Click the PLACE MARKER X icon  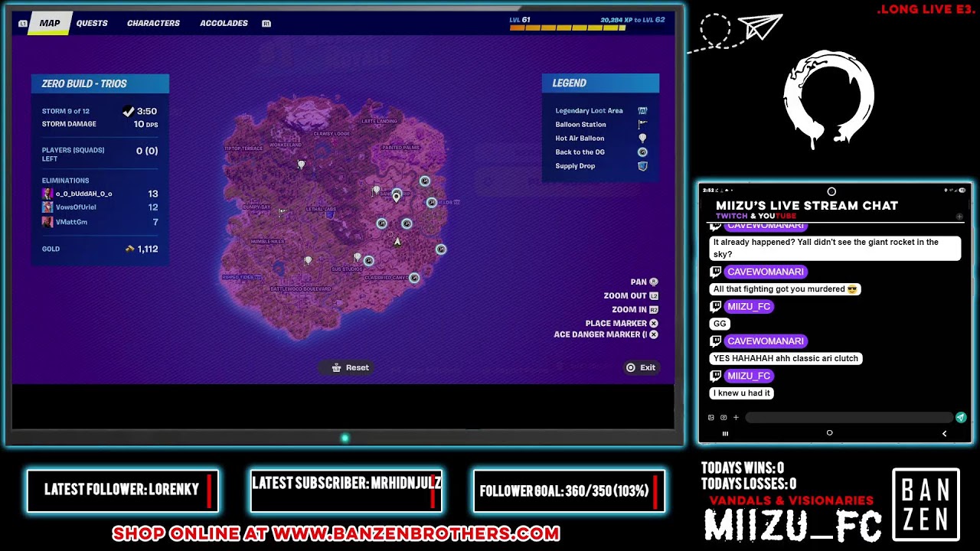[654, 323]
